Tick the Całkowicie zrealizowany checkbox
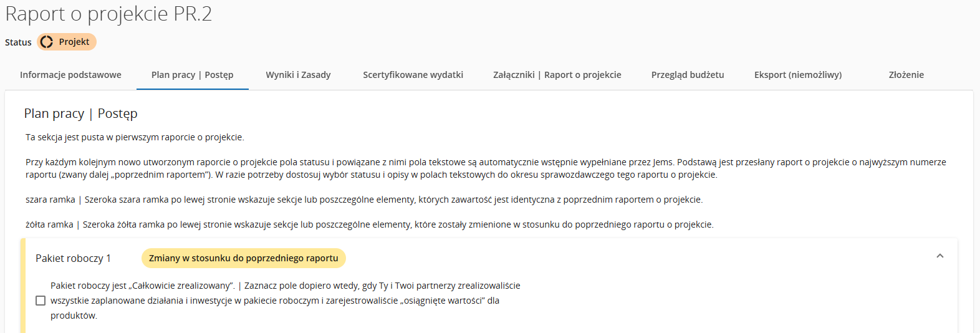Screen dimensions: 980x333 (41, 301)
